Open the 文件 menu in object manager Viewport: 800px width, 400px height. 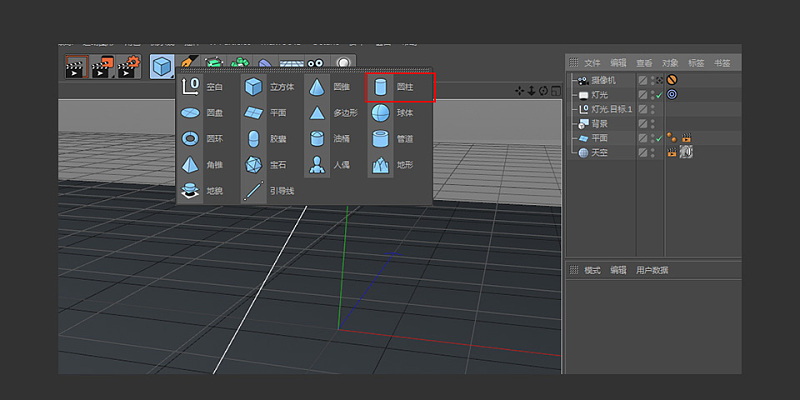(x=593, y=63)
